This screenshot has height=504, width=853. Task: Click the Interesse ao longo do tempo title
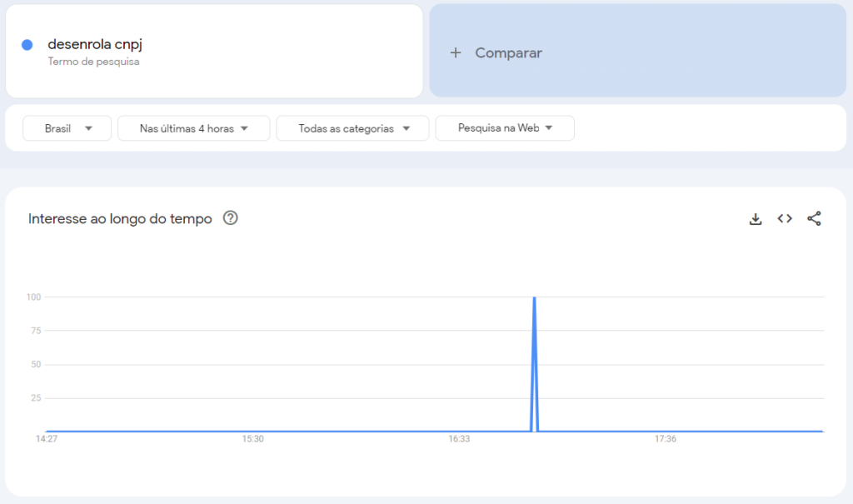click(x=120, y=219)
